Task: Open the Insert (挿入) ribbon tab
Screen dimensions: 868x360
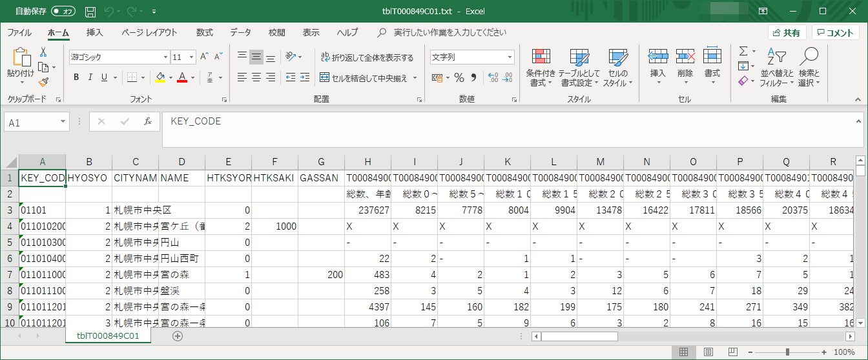Action: click(95, 32)
